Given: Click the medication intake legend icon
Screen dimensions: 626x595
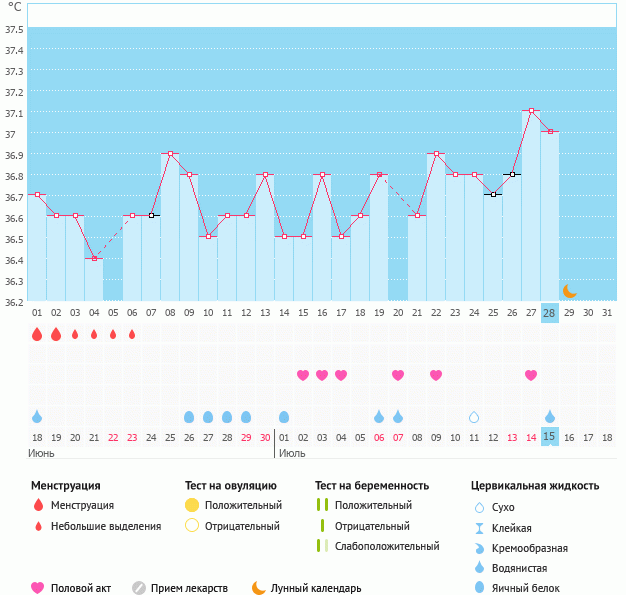Looking at the screenshot, I should click(139, 588).
